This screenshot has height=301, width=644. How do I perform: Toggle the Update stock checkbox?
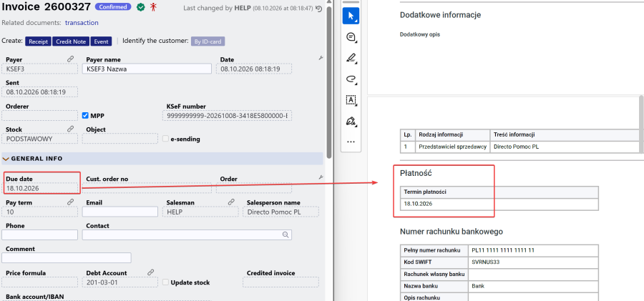tap(165, 282)
